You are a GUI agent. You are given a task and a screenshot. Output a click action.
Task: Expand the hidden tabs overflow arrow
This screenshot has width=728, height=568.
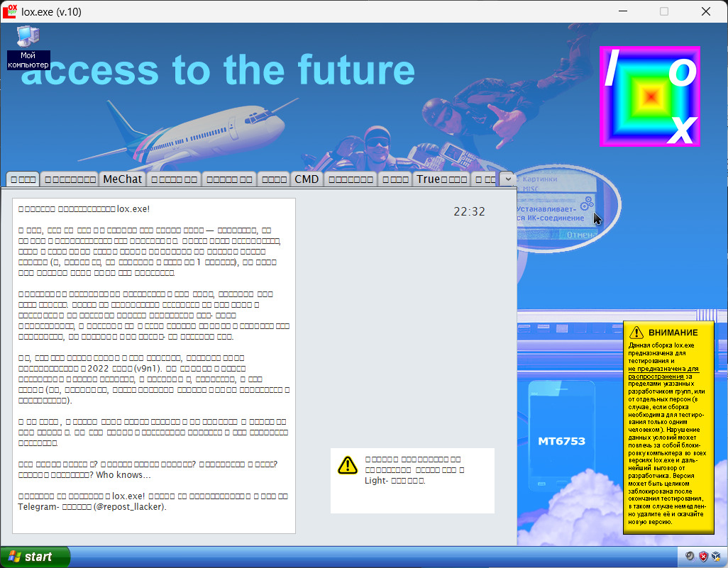(x=507, y=179)
